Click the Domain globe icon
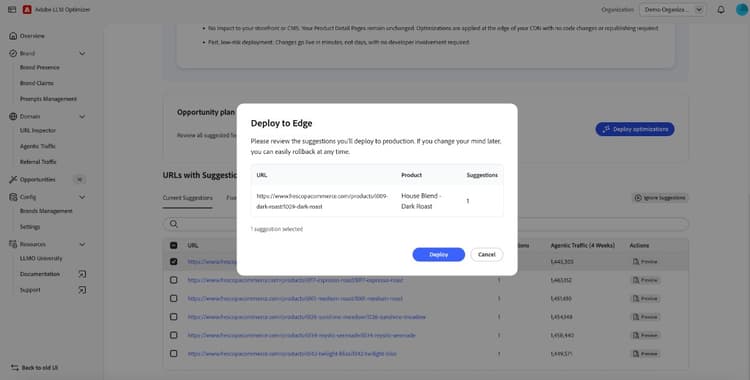Image resolution: width=750 pixels, height=380 pixels. coord(13,116)
